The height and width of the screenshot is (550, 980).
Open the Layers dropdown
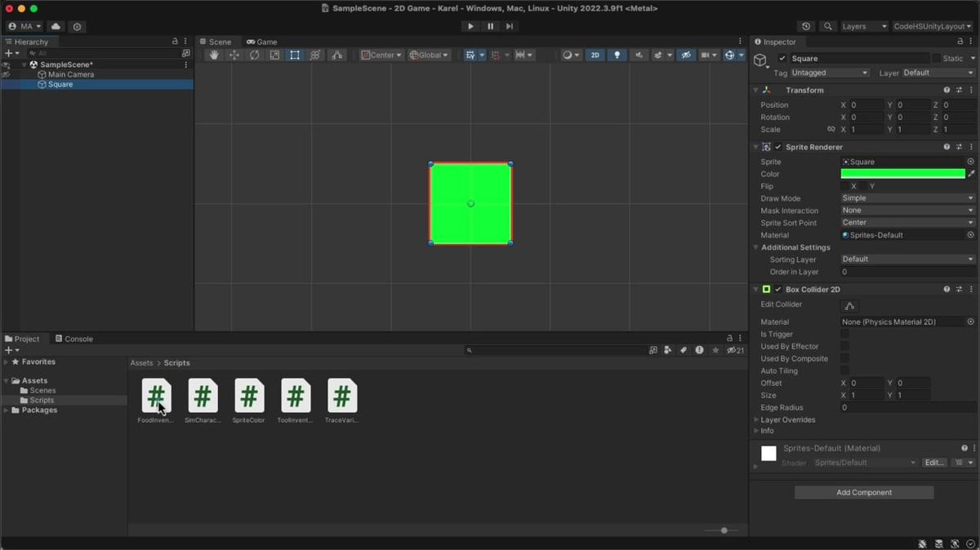(863, 26)
